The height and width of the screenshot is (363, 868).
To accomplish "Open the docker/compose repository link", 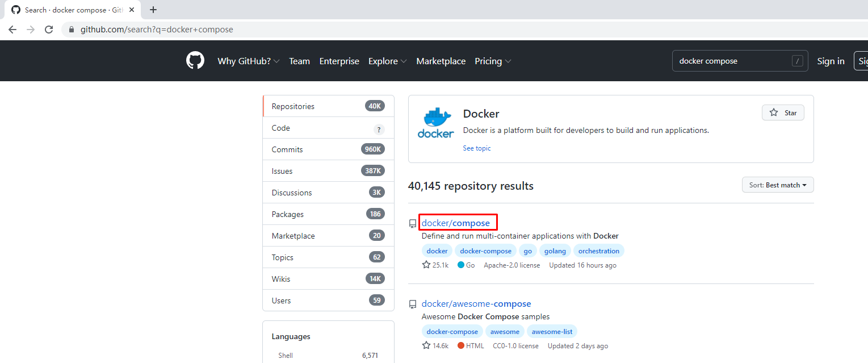I will [455, 223].
